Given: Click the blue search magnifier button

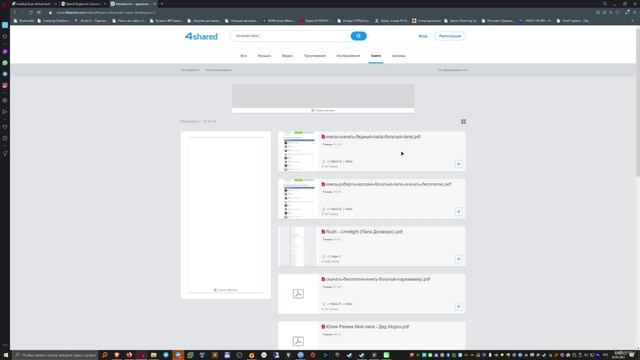Looking at the screenshot, I should 358,36.
